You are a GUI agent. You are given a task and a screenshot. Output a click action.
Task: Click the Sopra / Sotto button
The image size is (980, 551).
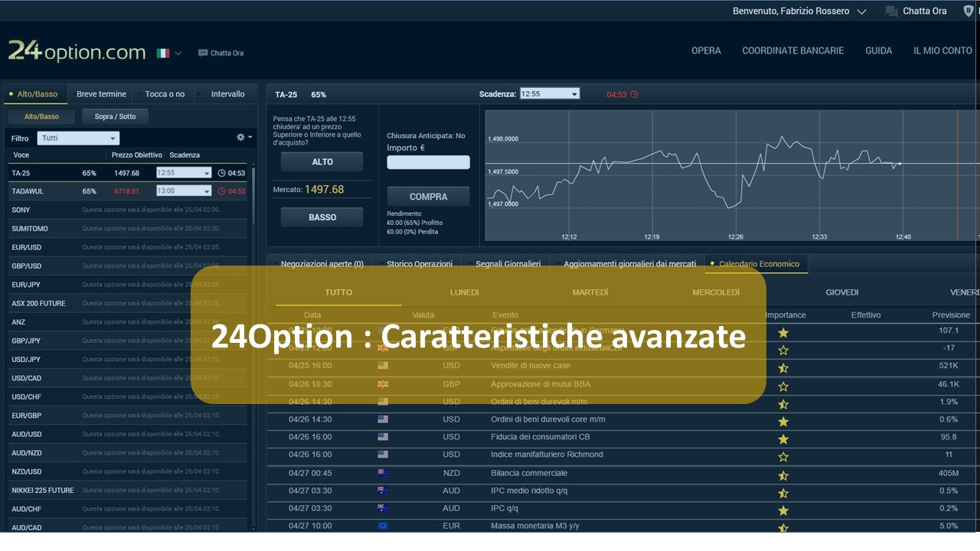coord(115,116)
